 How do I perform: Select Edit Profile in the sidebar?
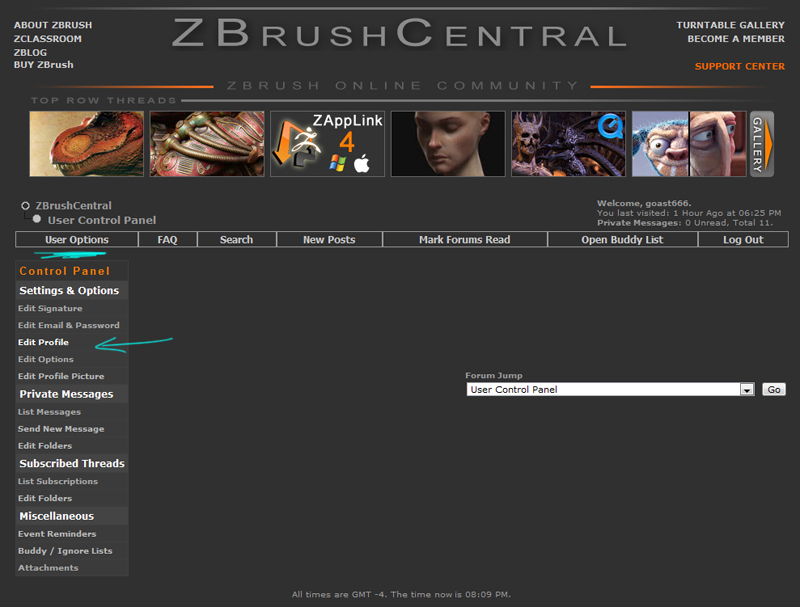(x=43, y=342)
